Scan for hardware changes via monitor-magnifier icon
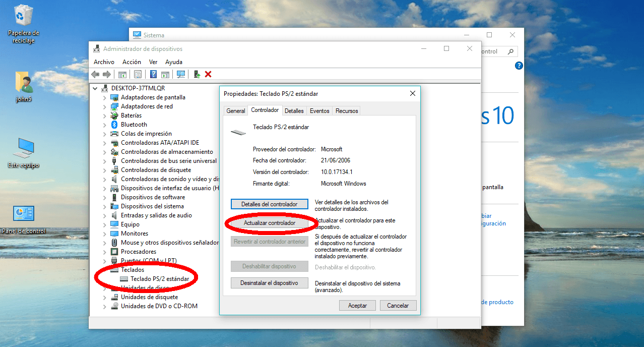 click(181, 74)
